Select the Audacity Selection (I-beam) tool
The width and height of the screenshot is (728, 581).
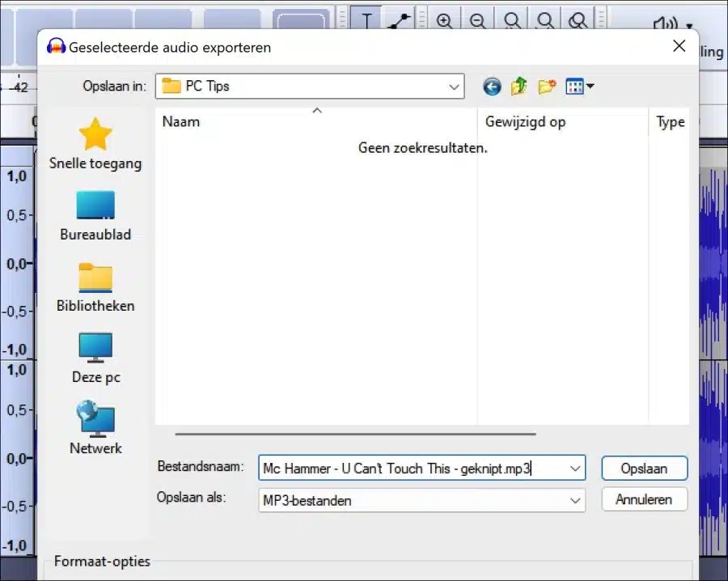click(x=366, y=19)
